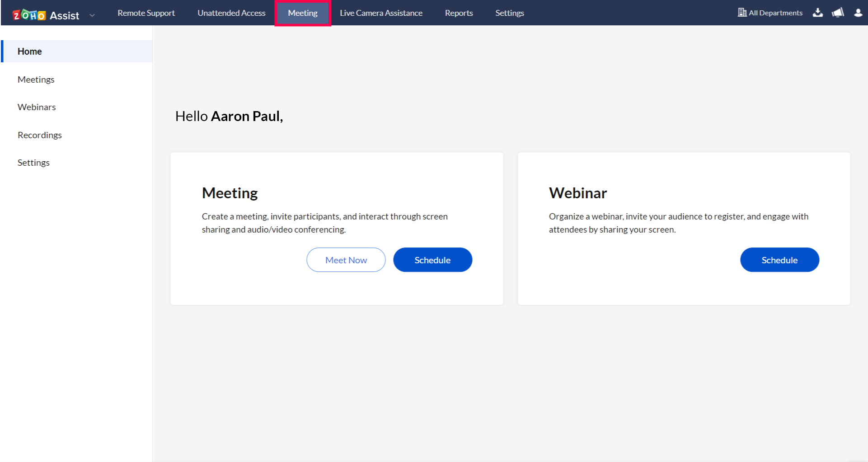Open the Unattended Access section

pos(231,13)
